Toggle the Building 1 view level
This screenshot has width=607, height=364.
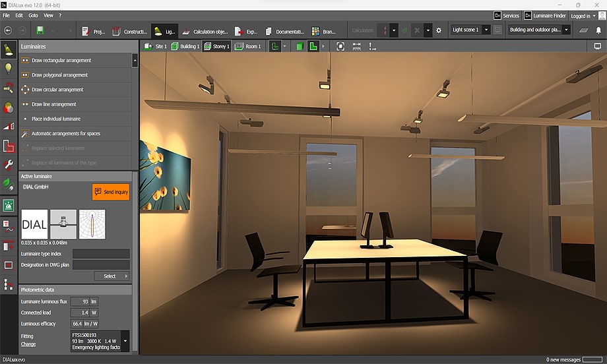coord(185,47)
